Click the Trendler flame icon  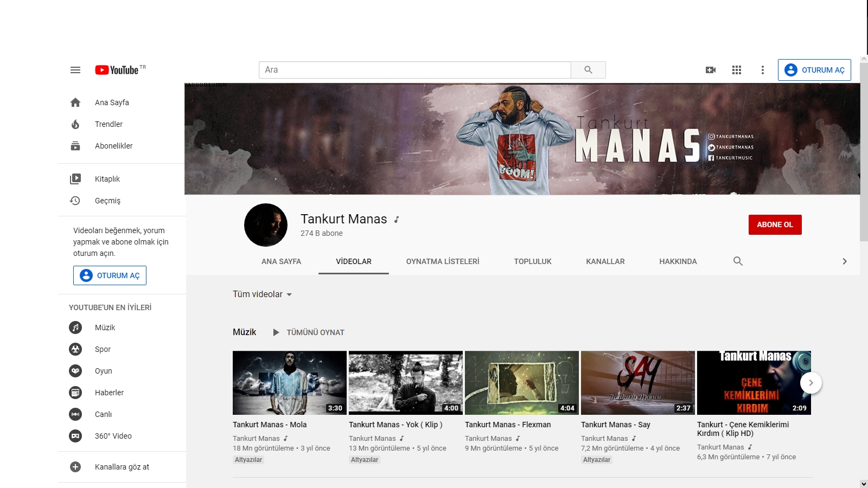point(75,124)
